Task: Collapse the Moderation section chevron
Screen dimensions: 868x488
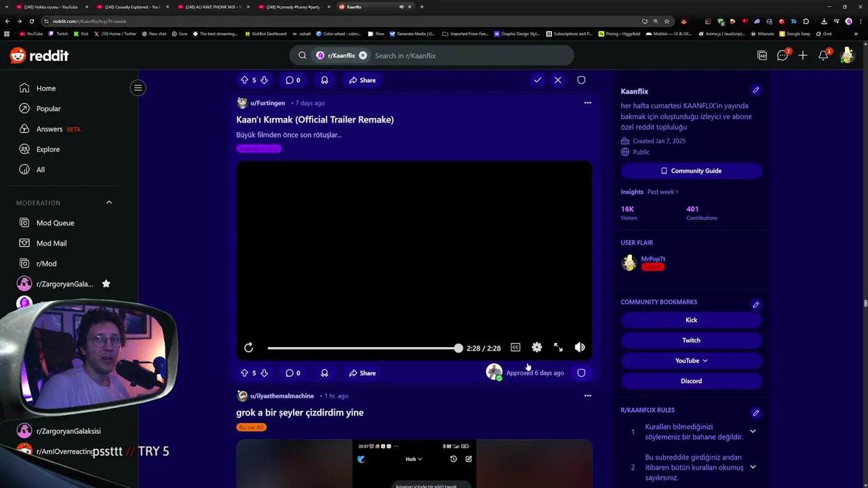Action: (x=108, y=203)
